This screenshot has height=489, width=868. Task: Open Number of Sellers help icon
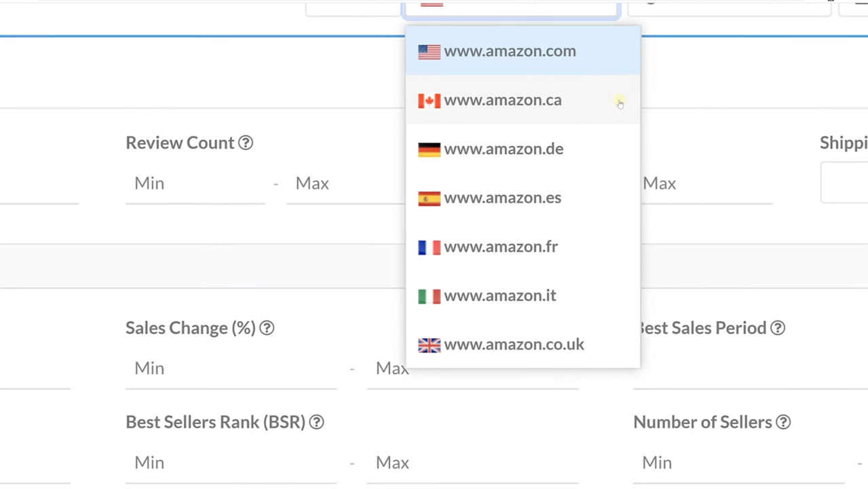tap(783, 422)
